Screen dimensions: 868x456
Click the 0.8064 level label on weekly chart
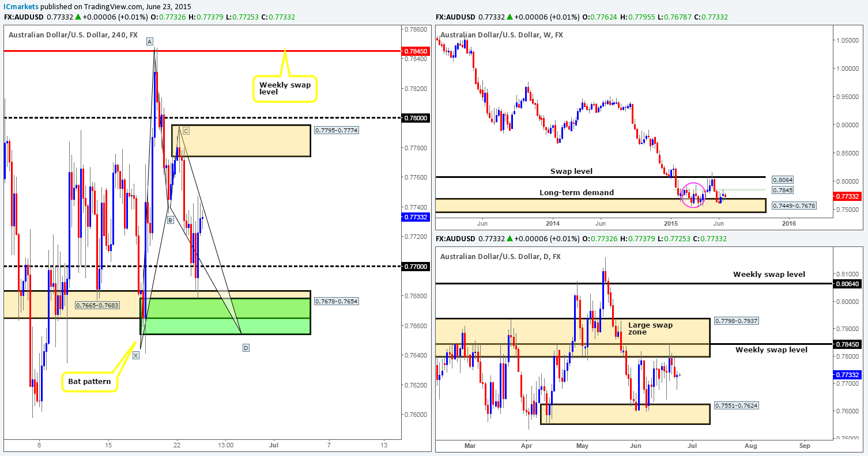[x=782, y=180]
